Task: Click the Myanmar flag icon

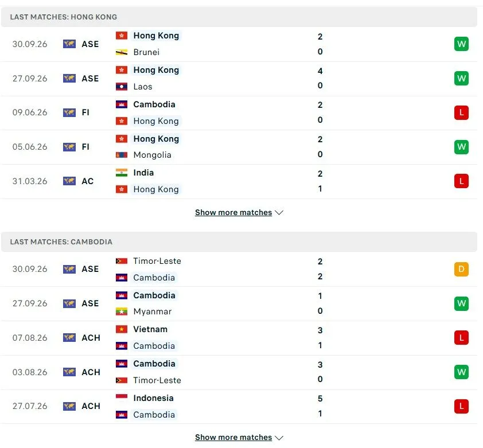Action: (x=122, y=311)
